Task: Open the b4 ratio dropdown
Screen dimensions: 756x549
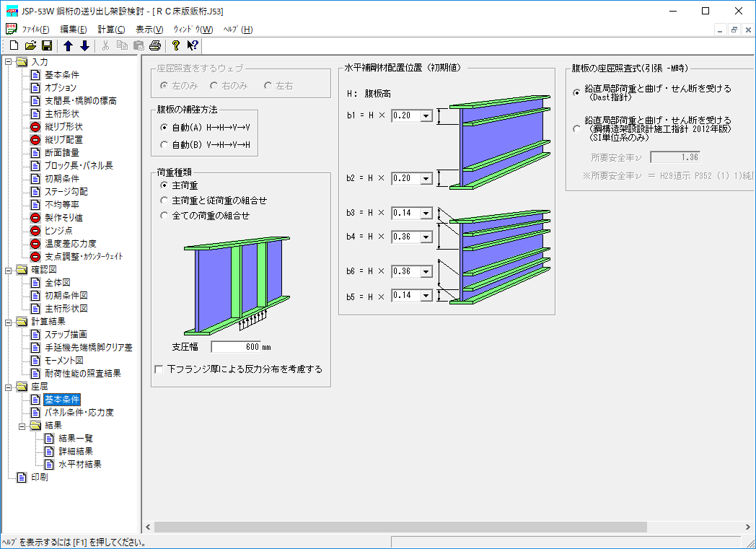Action: [x=425, y=237]
